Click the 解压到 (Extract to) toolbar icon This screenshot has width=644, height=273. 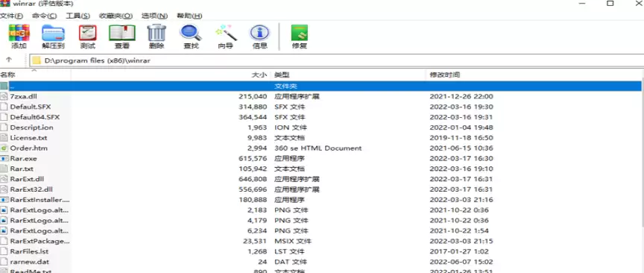point(53,33)
